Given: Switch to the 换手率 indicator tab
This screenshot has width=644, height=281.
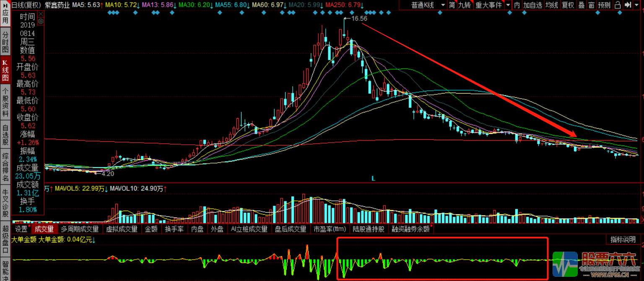Looking at the screenshot, I should (x=173, y=229).
